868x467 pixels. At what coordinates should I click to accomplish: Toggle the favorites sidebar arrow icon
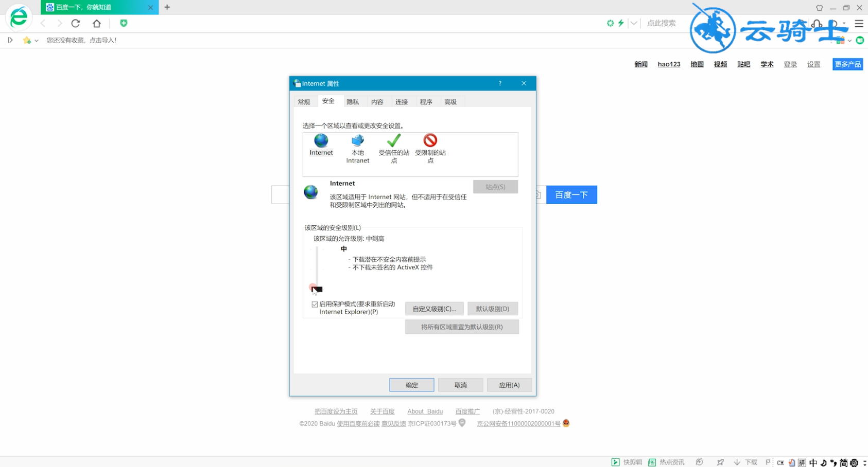click(10, 40)
